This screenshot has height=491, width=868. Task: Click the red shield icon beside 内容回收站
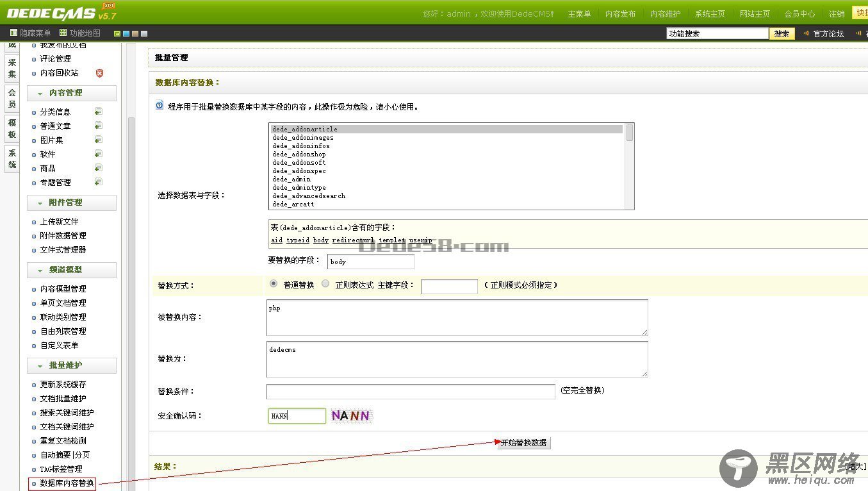click(99, 73)
